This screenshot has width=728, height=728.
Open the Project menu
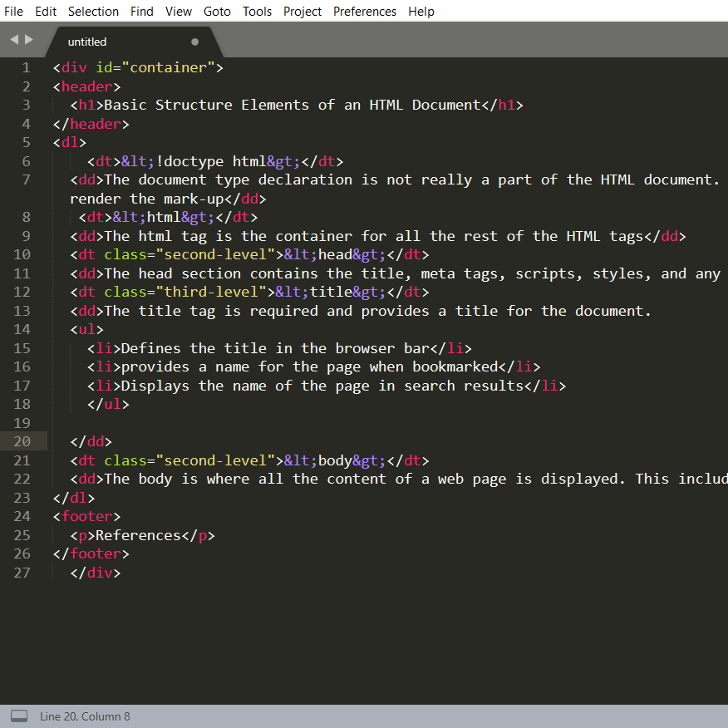click(x=303, y=11)
